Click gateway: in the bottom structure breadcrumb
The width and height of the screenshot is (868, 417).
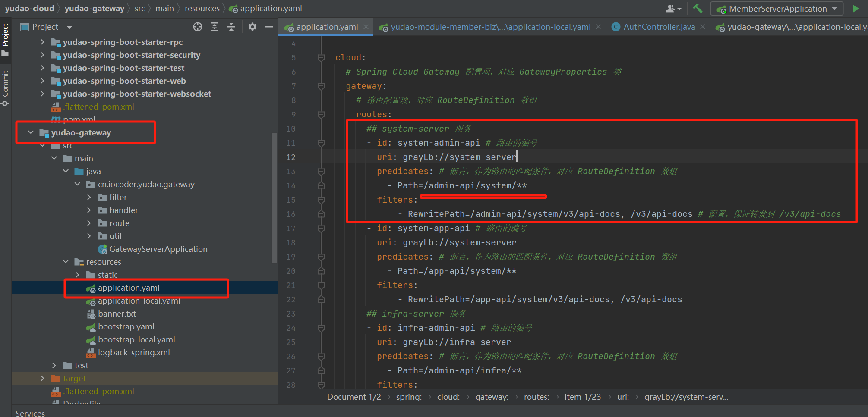(x=492, y=397)
